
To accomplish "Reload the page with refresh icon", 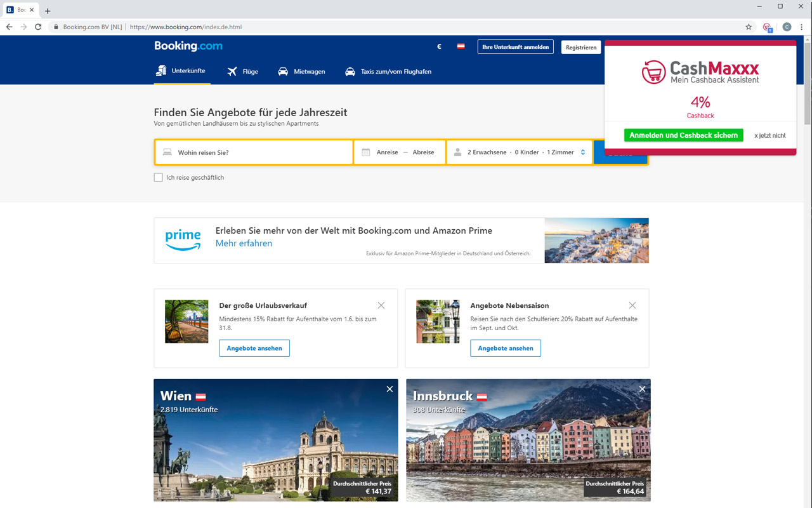I will (x=38, y=27).
